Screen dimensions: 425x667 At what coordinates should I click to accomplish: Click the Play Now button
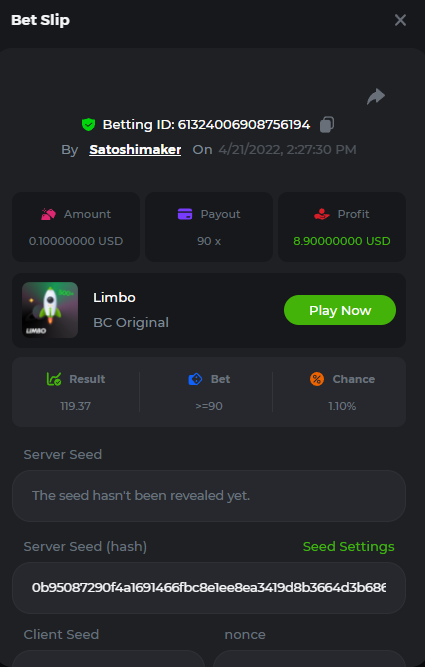point(340,310)
